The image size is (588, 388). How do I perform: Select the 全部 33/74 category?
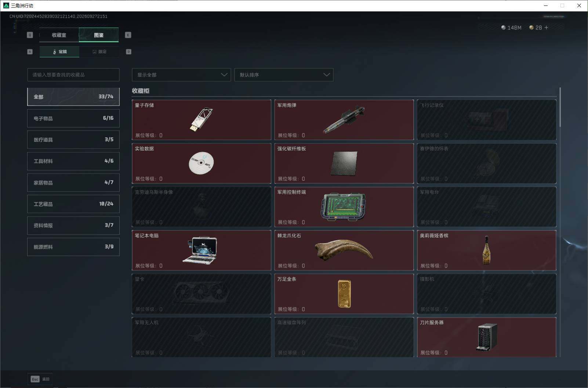tap(73, 97)
